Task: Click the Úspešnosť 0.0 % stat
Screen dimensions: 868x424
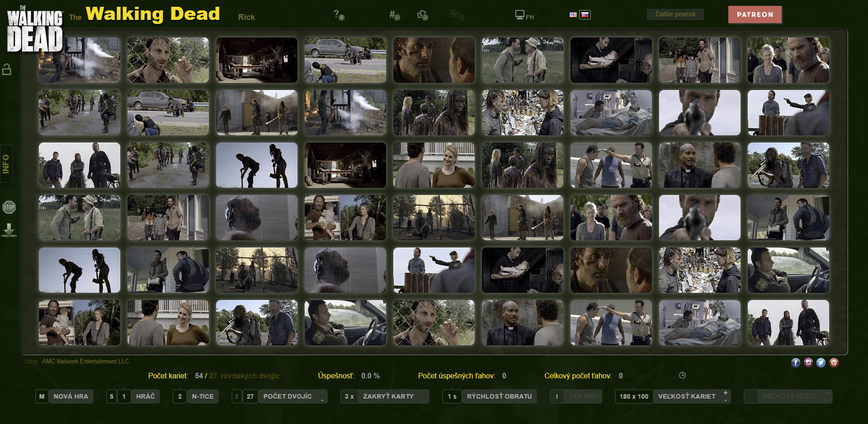Action: (x=349, y=376)
